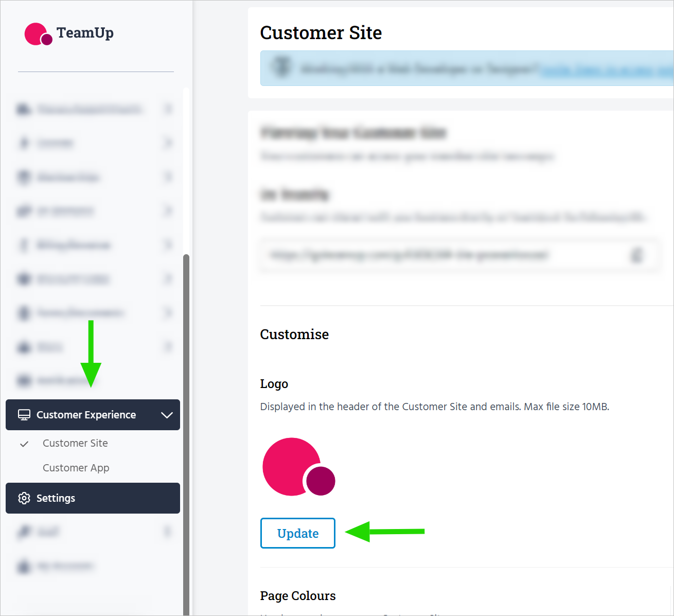Click the key icon directly below Settings

click(x=24, y=532)
